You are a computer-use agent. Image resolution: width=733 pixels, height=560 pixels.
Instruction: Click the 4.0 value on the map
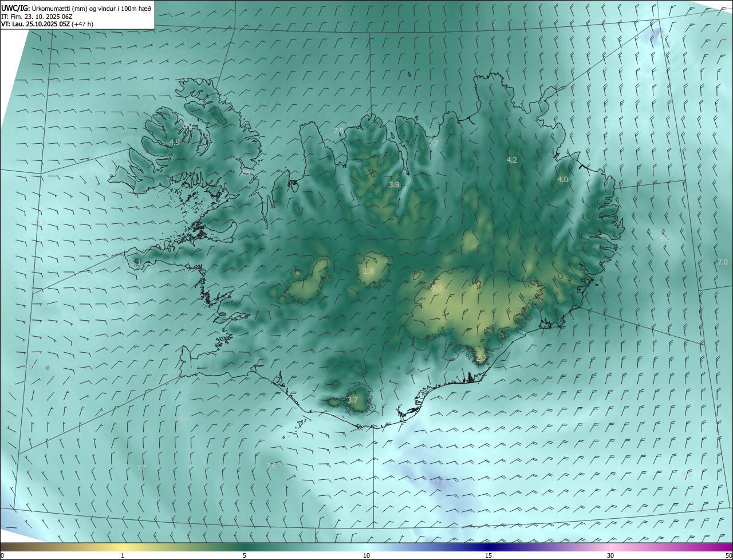click(563, 179)
